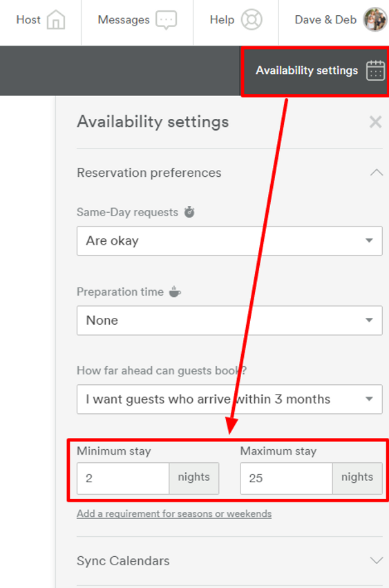Close the Availability settings panel
The height and width of the screenshot is (588, 389).
click(375, 122)
